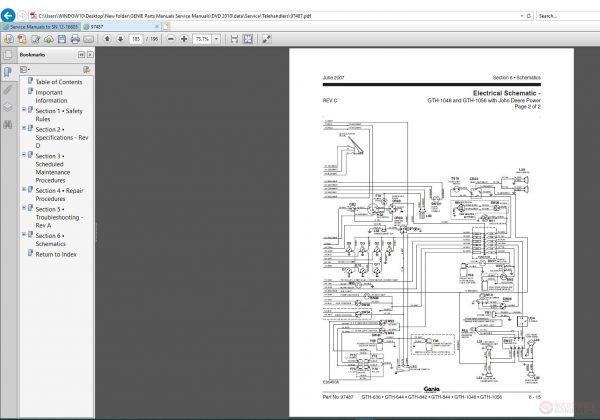The image size is (600, 420).
Task: Expand the Section 4 bookmark node
Action: 24,189
